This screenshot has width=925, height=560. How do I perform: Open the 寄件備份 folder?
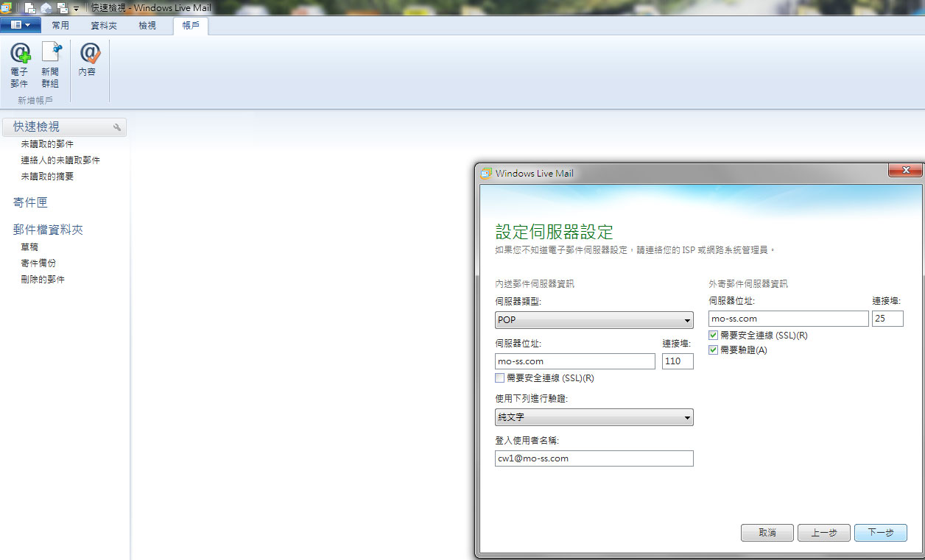[38, 263]
